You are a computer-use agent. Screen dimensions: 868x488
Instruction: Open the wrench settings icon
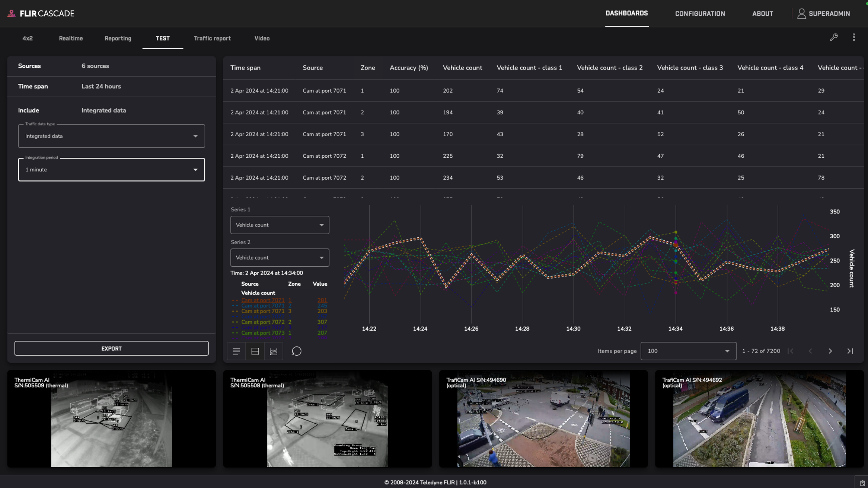(x=834, y=37)
